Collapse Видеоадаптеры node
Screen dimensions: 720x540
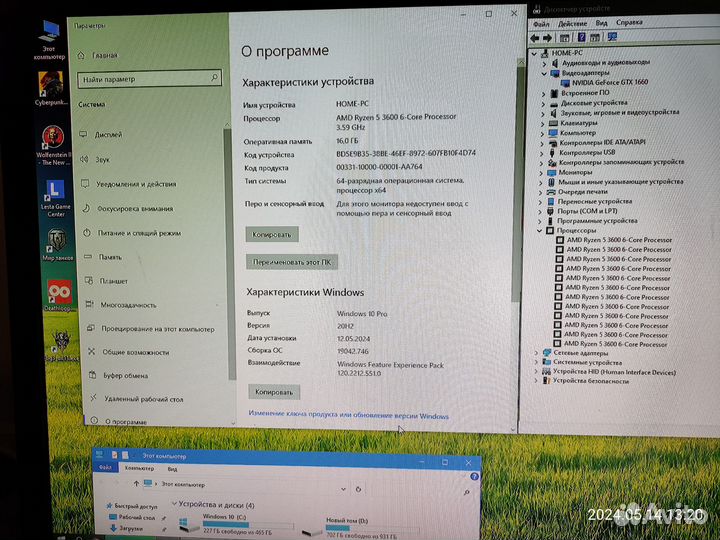[x=544, y=73]
